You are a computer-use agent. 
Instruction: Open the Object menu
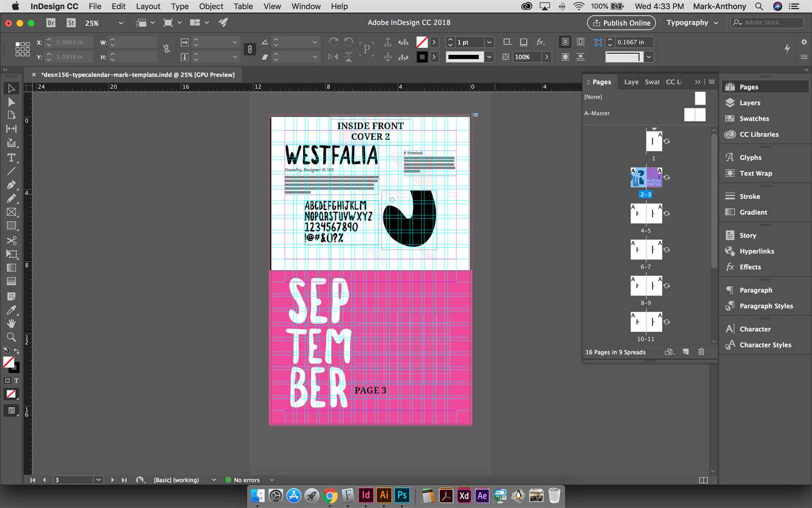point(211,7)
